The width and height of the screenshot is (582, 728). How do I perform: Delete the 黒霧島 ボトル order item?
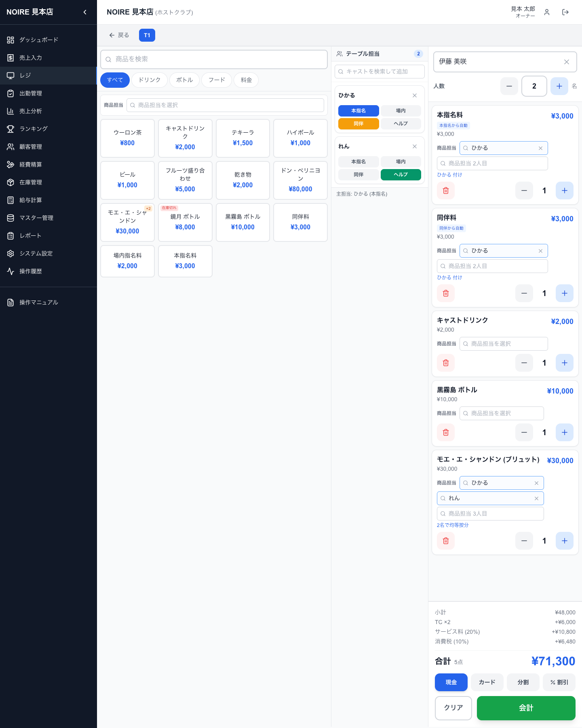tap(446, 432)
